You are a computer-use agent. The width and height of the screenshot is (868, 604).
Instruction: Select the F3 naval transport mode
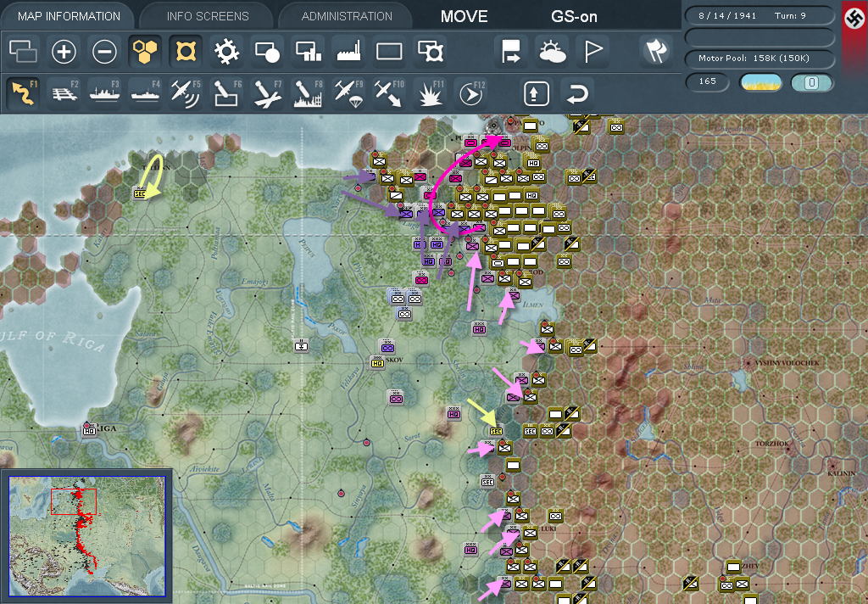pyautogui.click(x=104, y=93)
